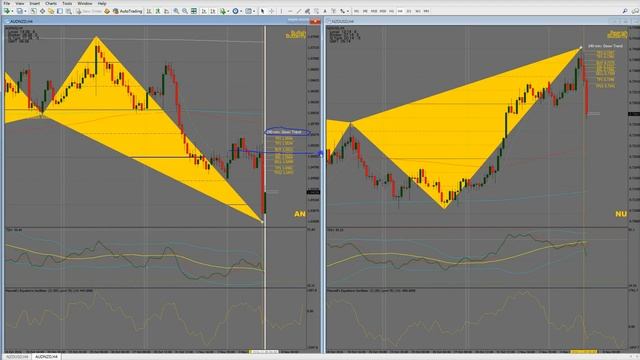Show the Market Watch window
The height and width of the screenshot is (360, 640).
(x=33, y=11)
